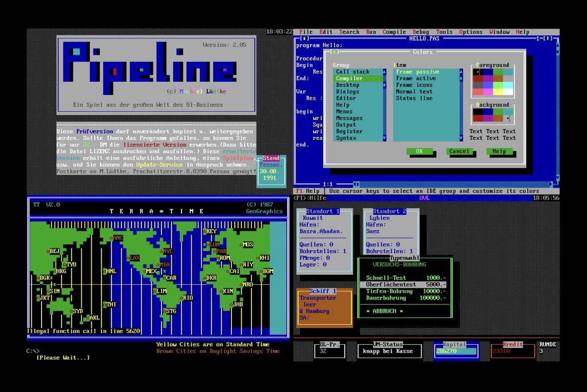
Task: Click the SYD city marker on the map
Action: 76,311
